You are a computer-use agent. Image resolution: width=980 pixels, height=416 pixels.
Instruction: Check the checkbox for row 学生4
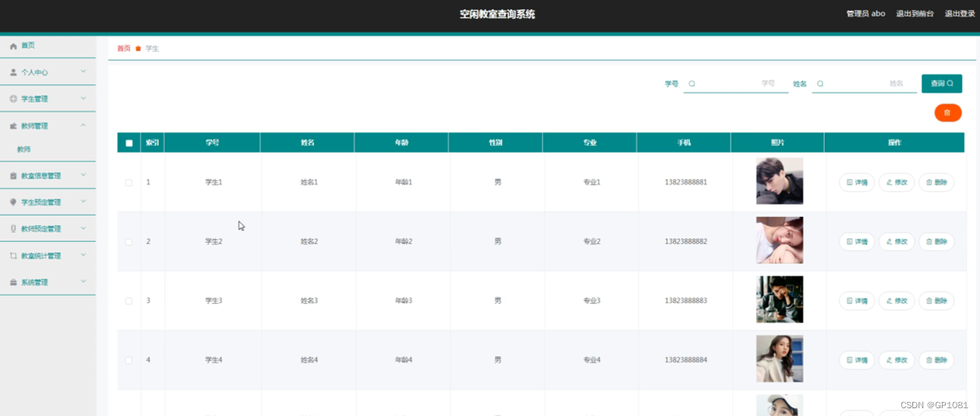[x=129, y=360]
